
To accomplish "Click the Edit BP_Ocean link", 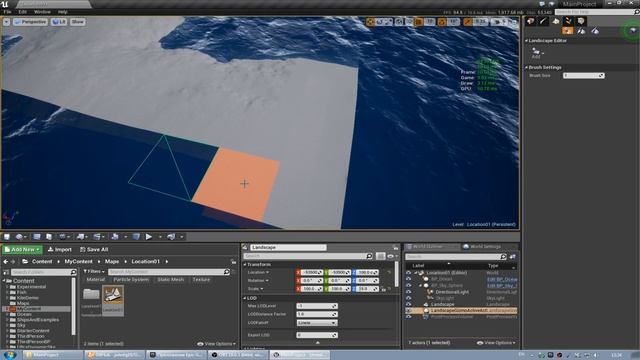I will [x=502, y=279].
